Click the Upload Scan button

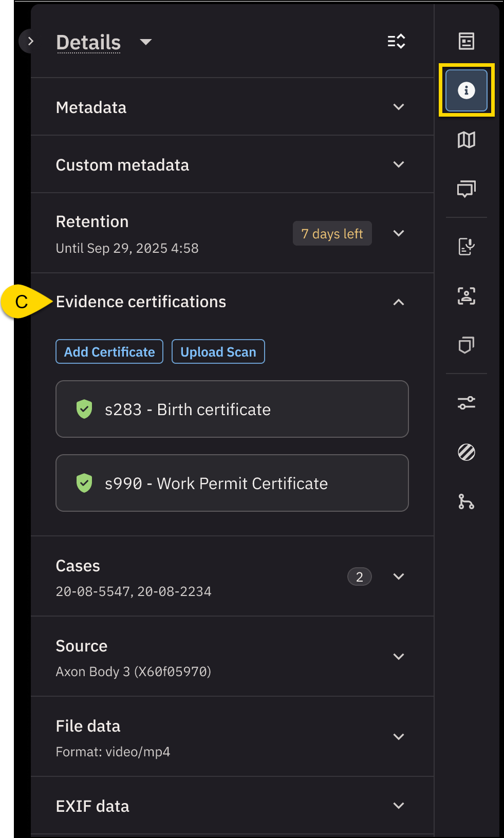[x=218, y=352]
